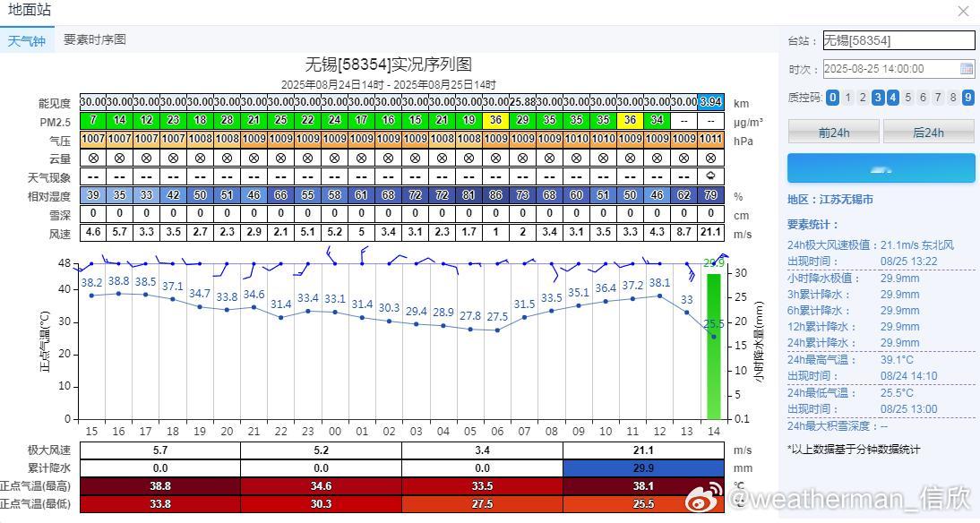Toggle quality code 4

[892, 98]
